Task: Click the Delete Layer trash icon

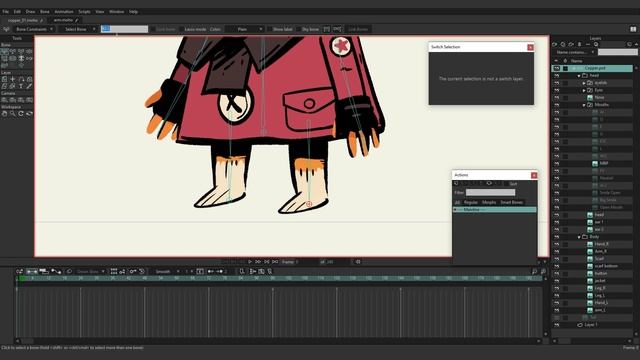Action: pos(579,44)
